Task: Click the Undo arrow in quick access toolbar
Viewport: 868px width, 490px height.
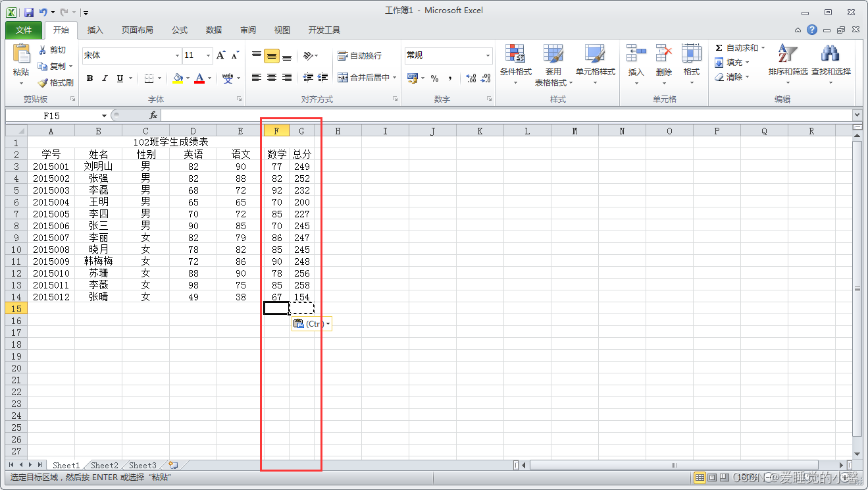Action: tap(43, 12)
